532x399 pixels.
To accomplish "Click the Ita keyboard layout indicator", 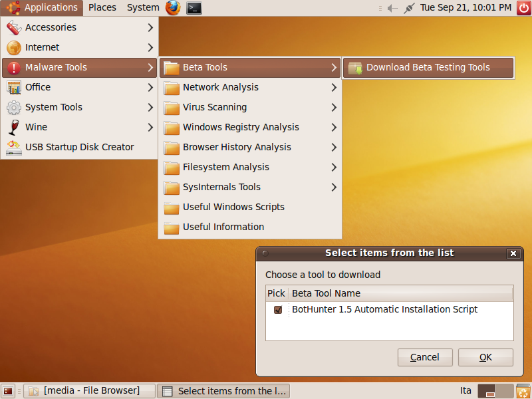I will point(465,391).
